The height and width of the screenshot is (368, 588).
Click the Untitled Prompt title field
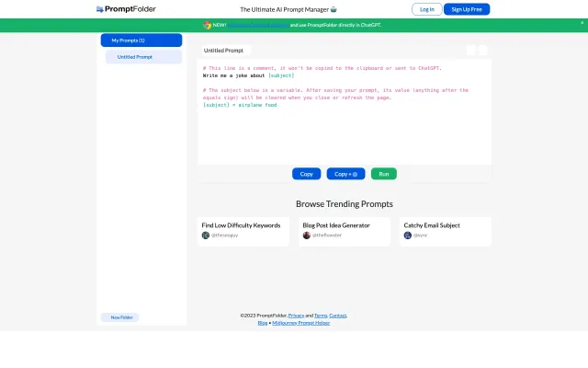(225, 51)
